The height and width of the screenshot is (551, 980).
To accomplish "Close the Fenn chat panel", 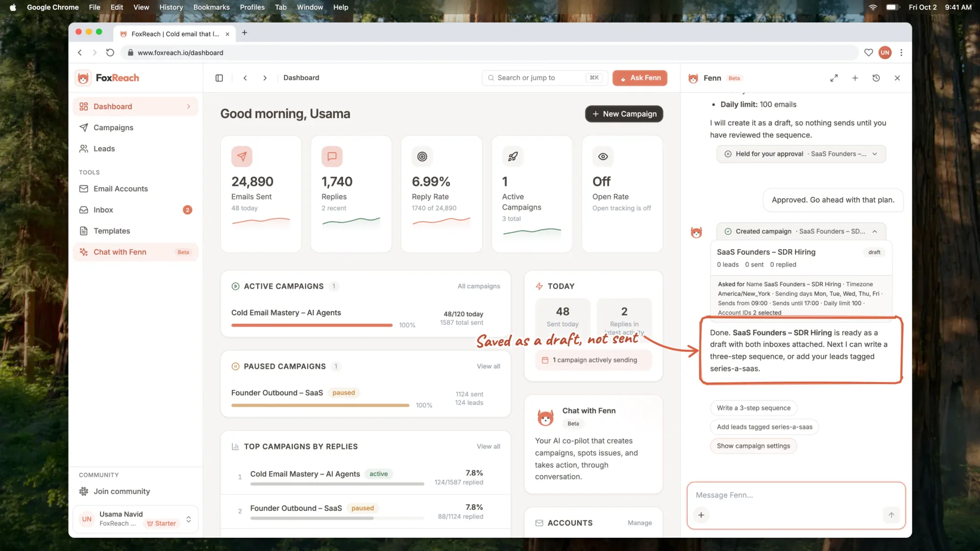I will coord(897,78).
